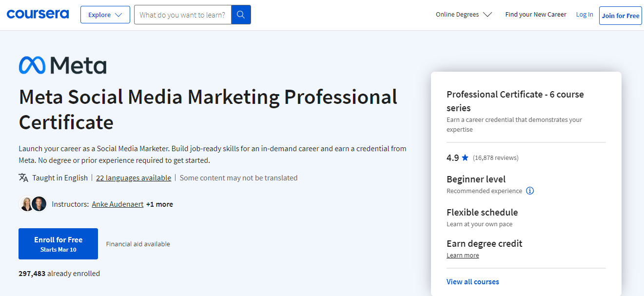Click the Enroll for Free button
644x296 pixels.
[x=58, y=243]
